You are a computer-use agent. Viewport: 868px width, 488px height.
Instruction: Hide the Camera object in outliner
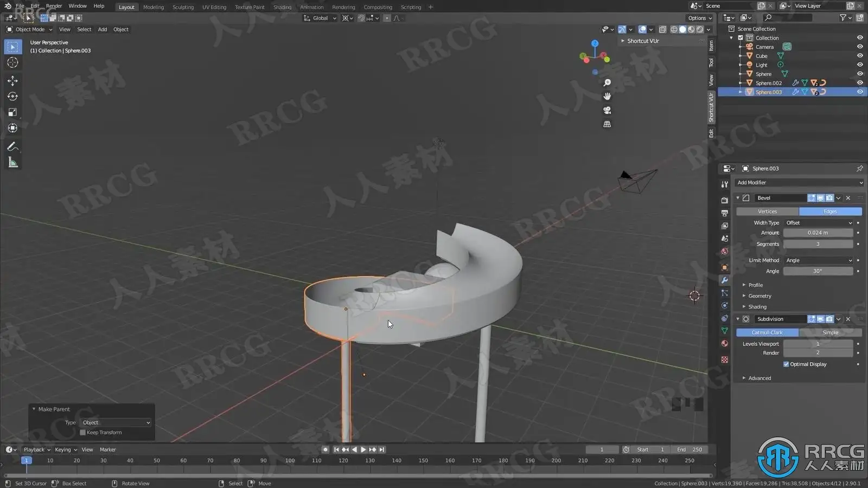(x=860, y=47)
